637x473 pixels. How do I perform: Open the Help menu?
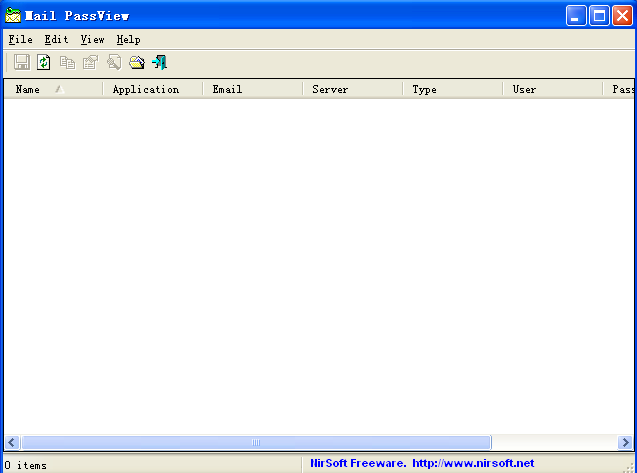point(128,39)
